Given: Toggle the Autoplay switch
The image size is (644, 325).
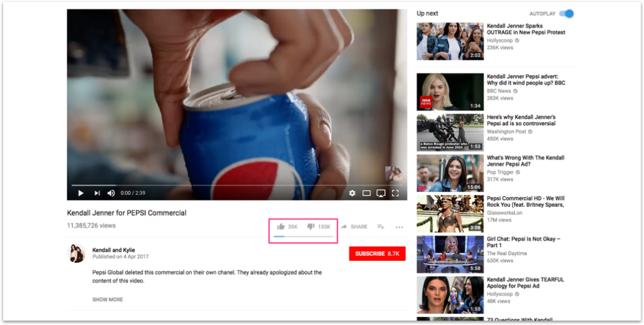Looking at the screenshot, I should pyautogui.click(x=568, y=14).
